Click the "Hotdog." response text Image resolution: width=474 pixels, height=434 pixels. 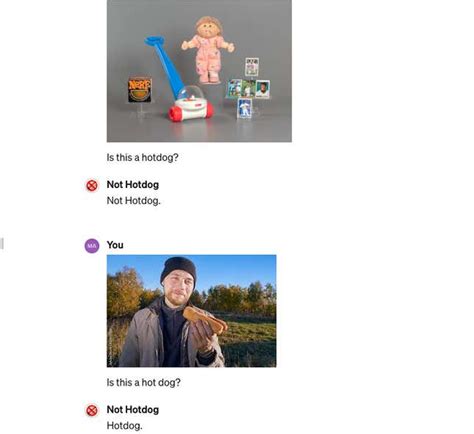pyautogui.click(x=124, y=426)
